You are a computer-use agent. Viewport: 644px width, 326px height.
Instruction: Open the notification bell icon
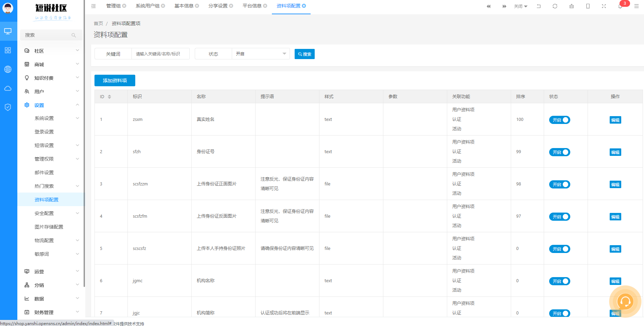[x=620, y=6]
